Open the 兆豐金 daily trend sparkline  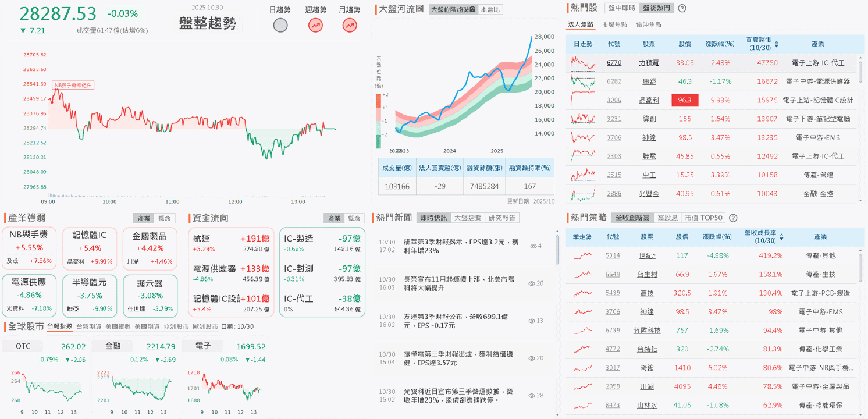pyautogui.click(x=584, y=193)
